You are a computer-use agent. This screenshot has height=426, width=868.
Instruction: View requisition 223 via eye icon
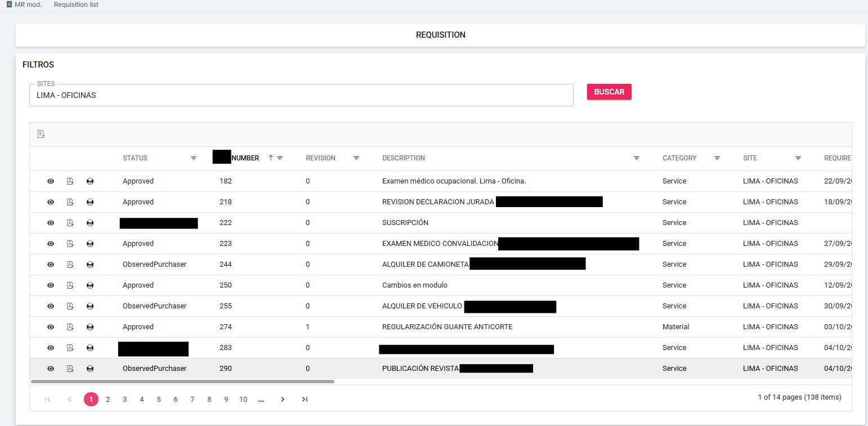point(51,244)
